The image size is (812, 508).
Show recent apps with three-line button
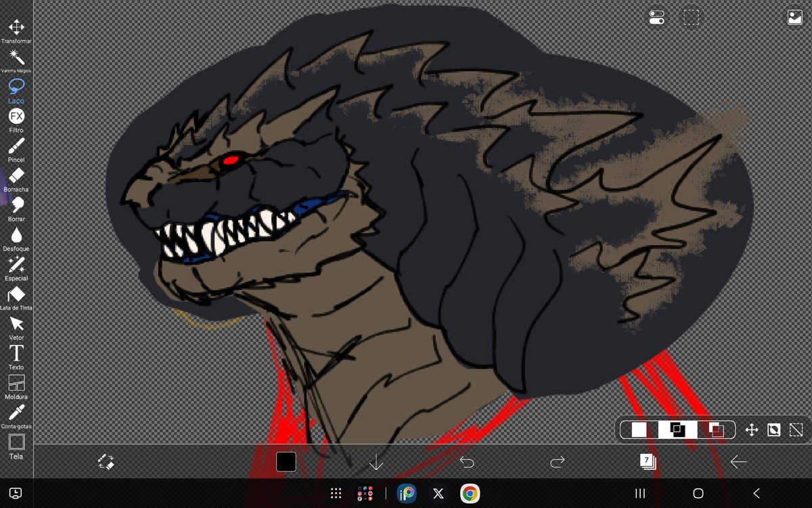640,494
